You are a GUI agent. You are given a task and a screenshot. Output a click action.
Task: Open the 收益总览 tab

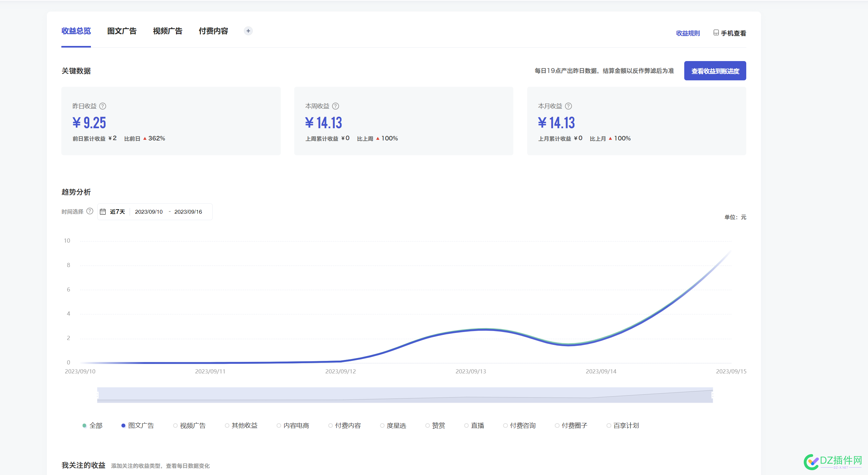(x=76, y=31)
